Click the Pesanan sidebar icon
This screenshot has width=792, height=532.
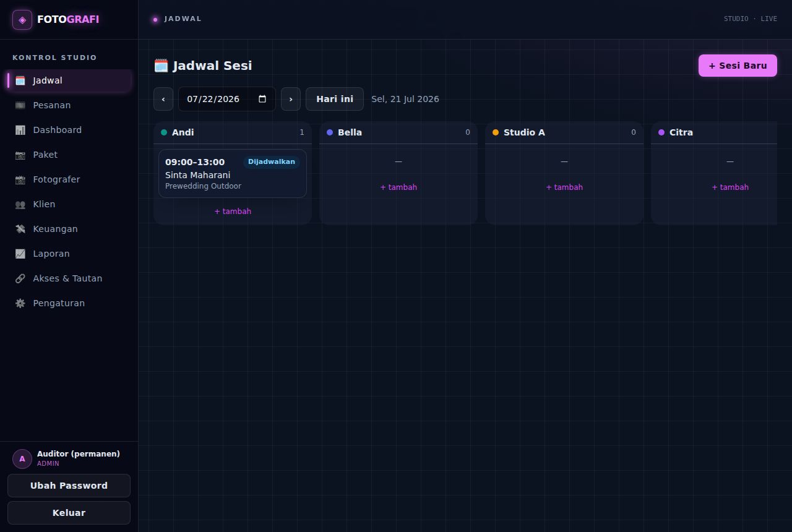tap(20, 105)
